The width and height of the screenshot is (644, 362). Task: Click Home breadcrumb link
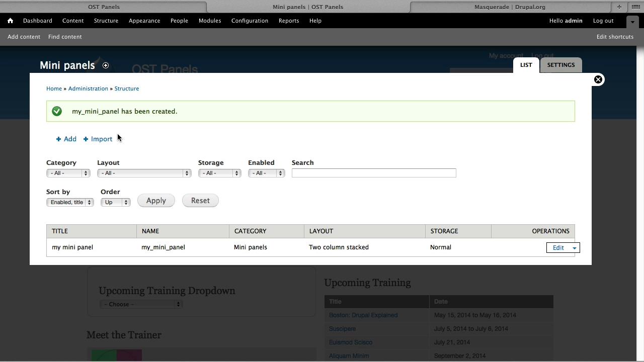click(x=54, y=88)
